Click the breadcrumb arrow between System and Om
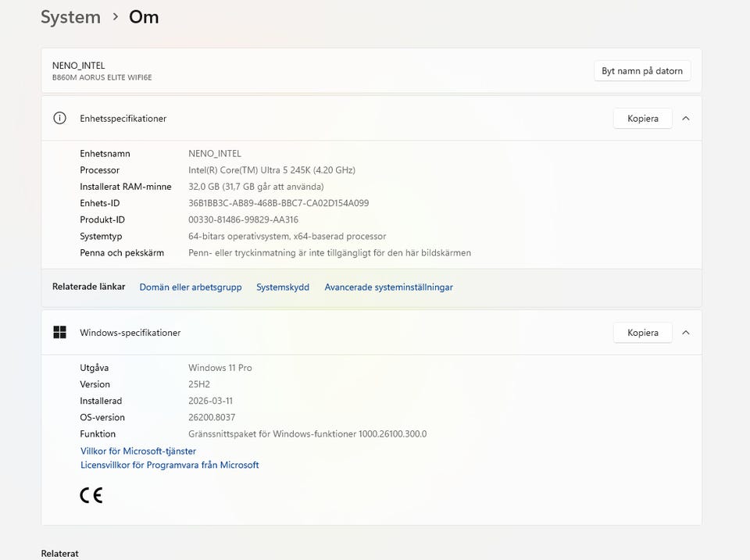Image resolution: width=750 pixels, height=560 pixels. (115, 17)
